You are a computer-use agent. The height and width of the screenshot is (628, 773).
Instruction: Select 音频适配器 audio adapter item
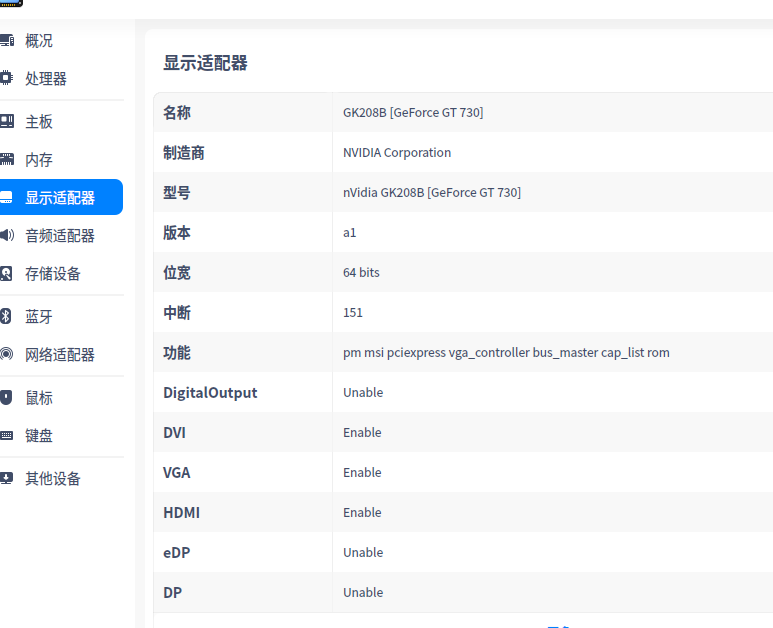60,236
